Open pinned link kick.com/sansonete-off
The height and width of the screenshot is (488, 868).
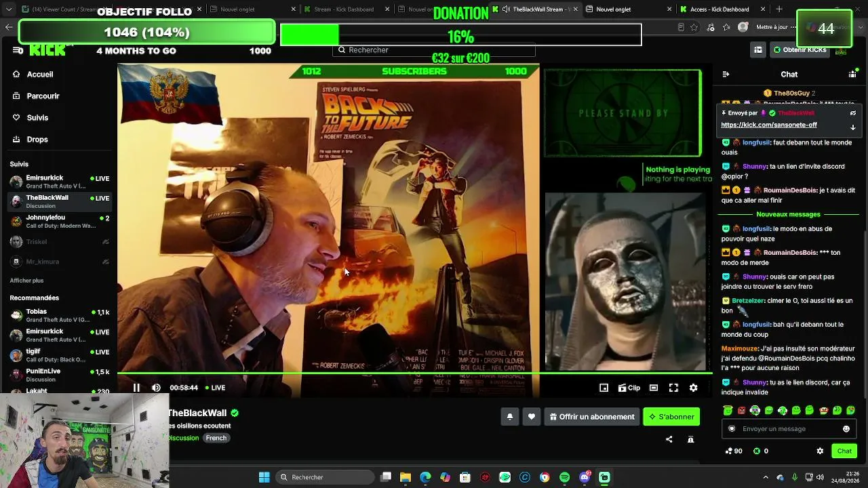tap(769, 125)
